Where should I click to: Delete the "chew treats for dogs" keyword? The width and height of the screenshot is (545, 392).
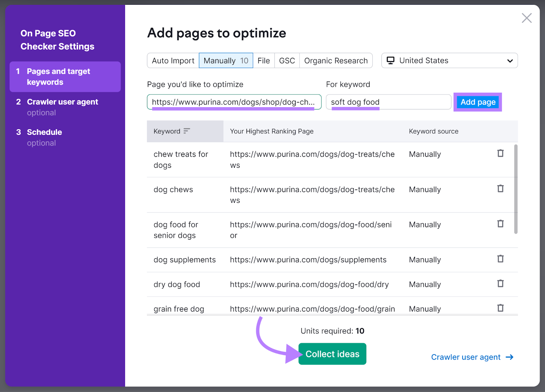point(500,153)
